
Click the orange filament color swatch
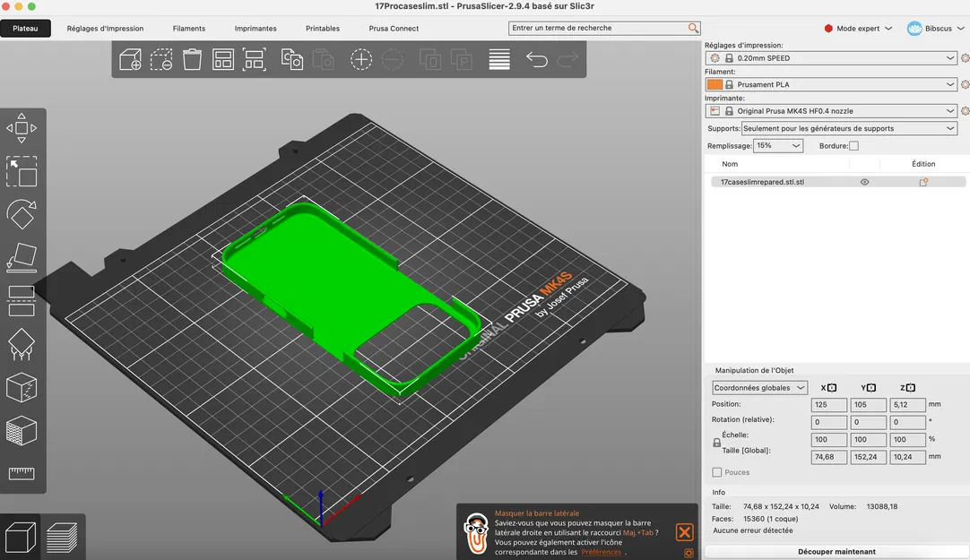click(715, 85)
